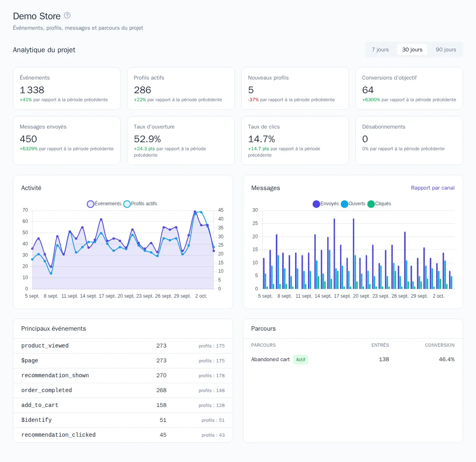Image resolution: width=476 pixels, height=462 pixels.
Task: Open the Rapport par canal link
Action: tap(433, 188)
